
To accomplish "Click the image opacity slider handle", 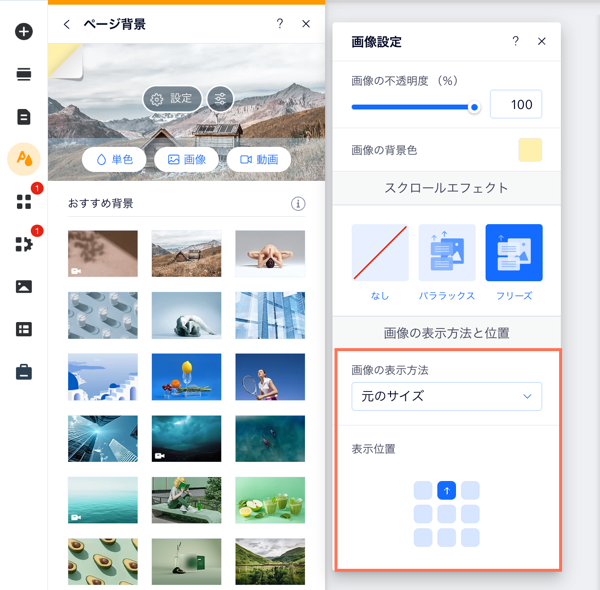I will tap(474, 107).
